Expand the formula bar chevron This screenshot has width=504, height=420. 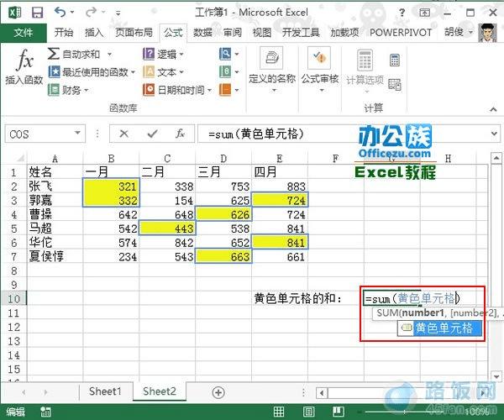(494, 133)
